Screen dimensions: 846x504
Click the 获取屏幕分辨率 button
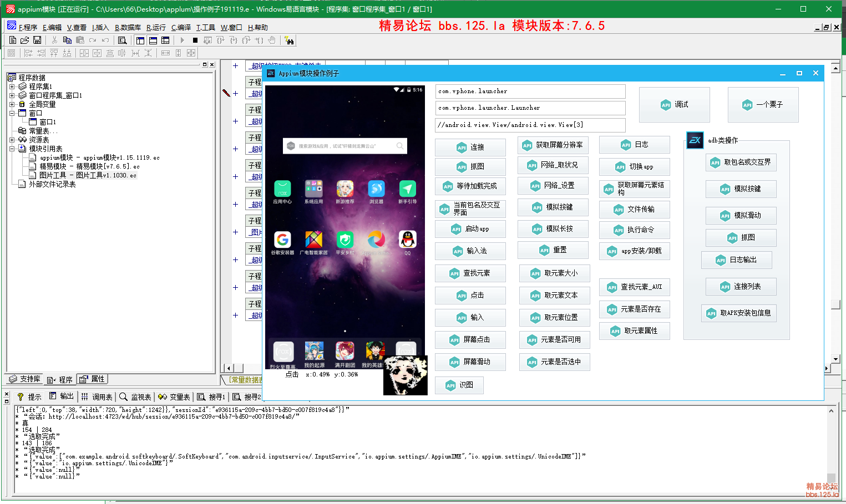(553, 145)
